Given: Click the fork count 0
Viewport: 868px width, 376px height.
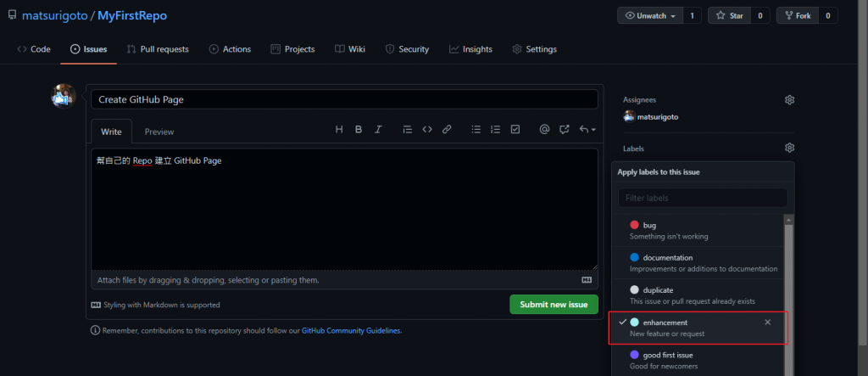Looking at the screenshot, I should point(828,15).
